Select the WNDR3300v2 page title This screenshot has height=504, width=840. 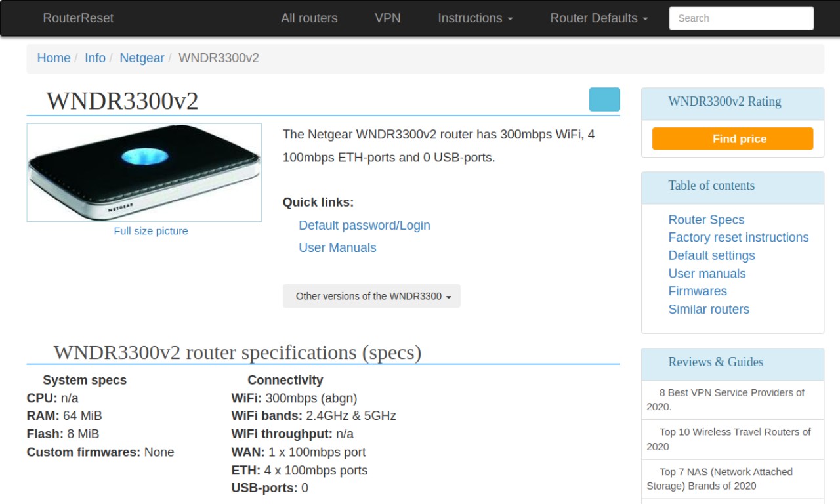coord(122,101)
